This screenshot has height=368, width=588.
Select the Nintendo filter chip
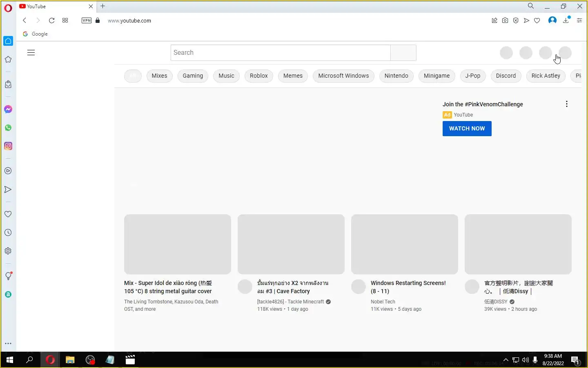coord(396,76)
